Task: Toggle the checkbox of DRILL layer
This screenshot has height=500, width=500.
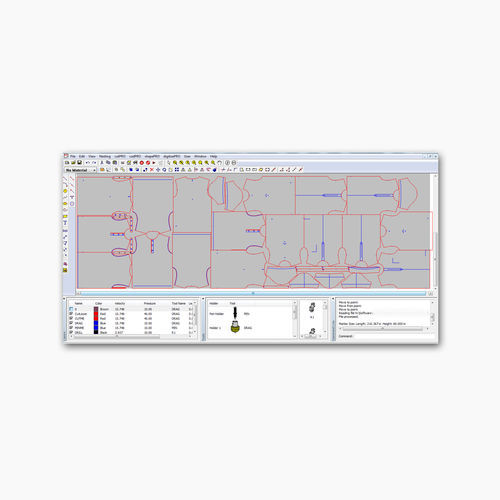Action: (71, 332)
